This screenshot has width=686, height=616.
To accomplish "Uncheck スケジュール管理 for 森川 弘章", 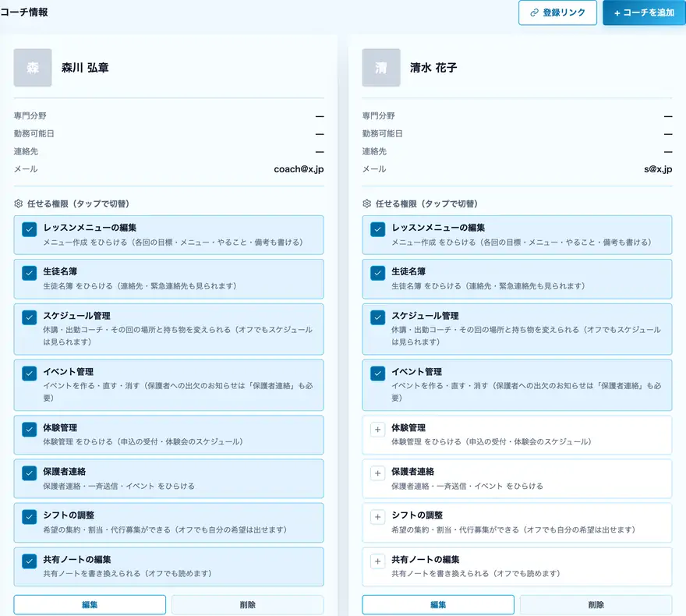I will pyautogui.click(x=30, y=317).
